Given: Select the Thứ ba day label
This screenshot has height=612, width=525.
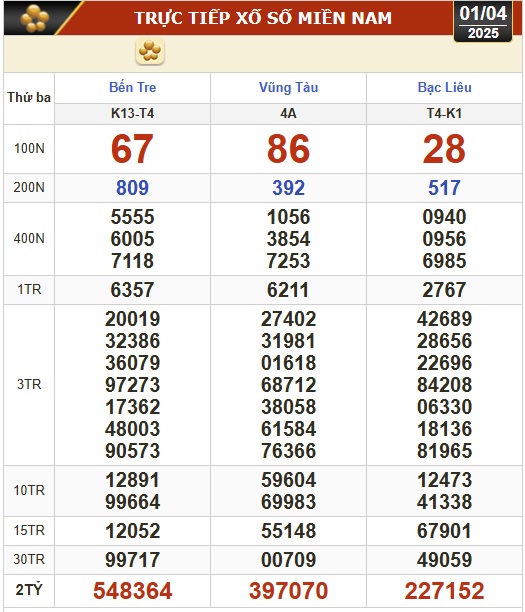Looking at the screenshot, I should [x=29, y=97].
